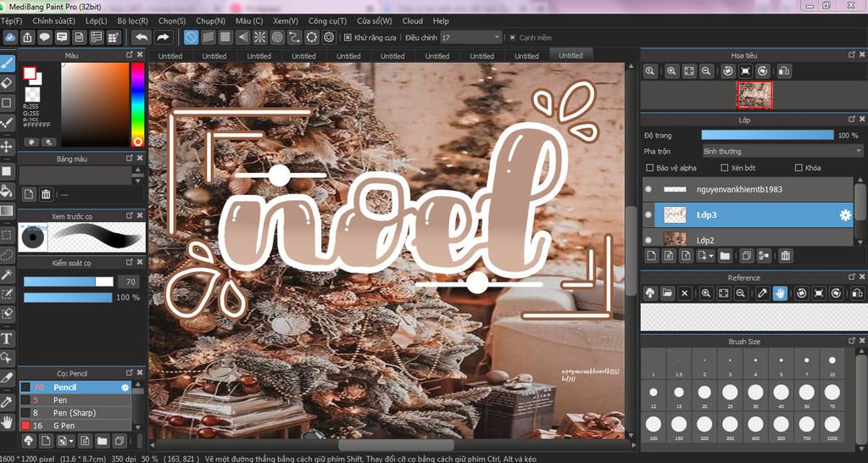The image size is (868, 463).
Task: Enable the curve snap guide
Action: tap(294, 37)
